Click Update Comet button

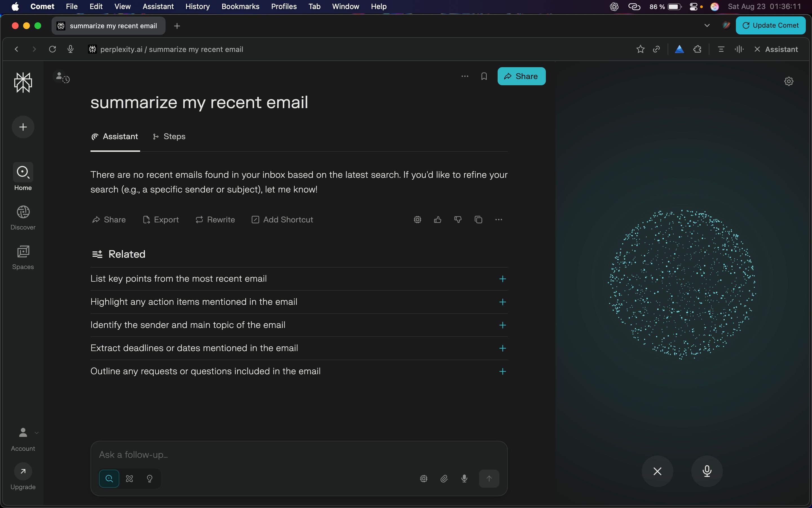click(770, 25)
